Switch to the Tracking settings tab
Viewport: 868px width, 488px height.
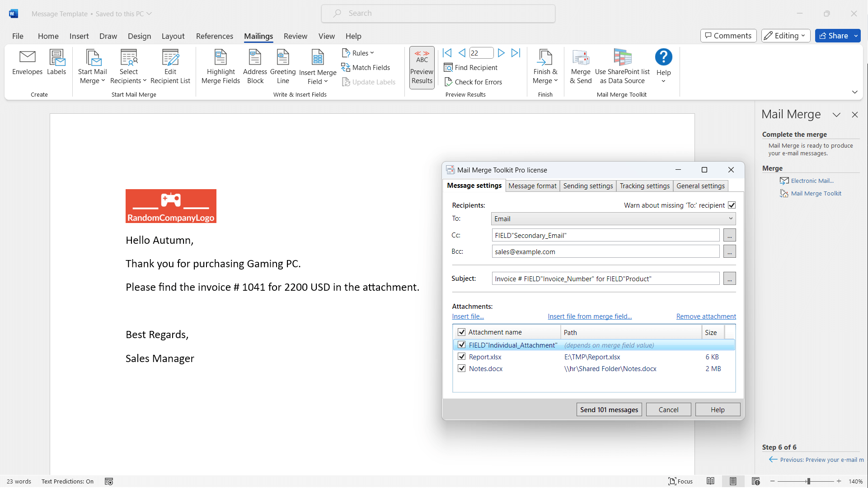tap(645, 186)
